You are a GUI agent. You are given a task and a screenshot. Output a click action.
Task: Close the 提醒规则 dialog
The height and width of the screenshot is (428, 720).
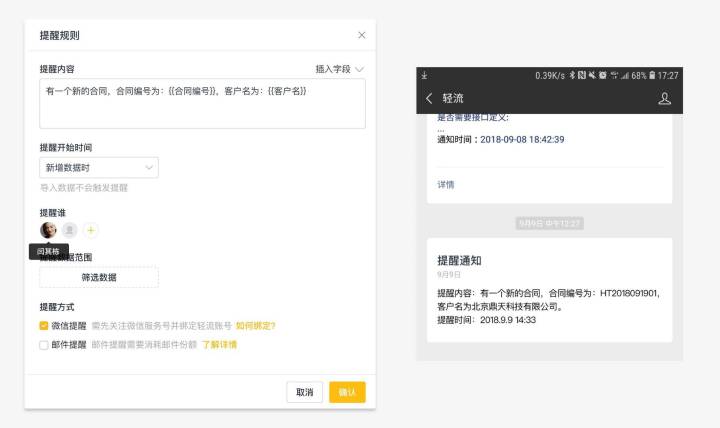[x=361, y=35]
